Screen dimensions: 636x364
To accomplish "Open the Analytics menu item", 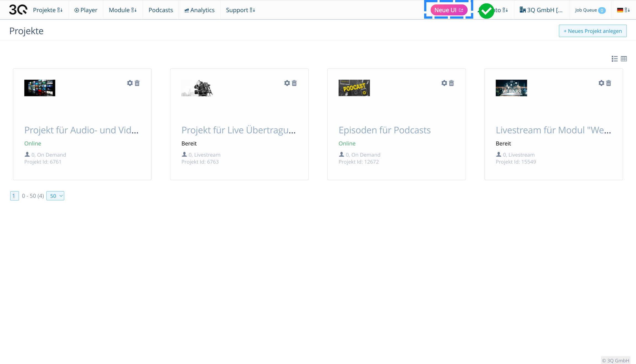I will [199, 10].
